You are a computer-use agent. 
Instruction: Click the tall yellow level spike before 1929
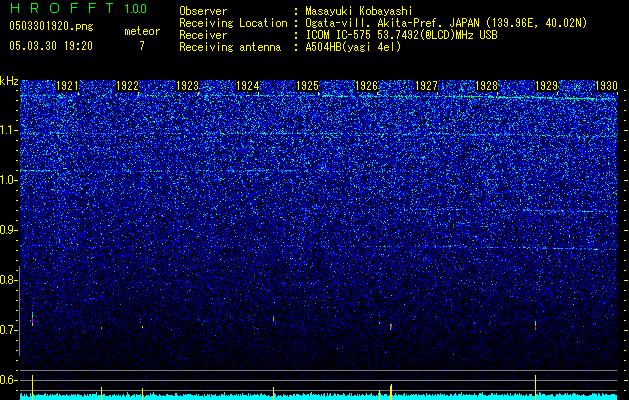click(x=536, y=387)
